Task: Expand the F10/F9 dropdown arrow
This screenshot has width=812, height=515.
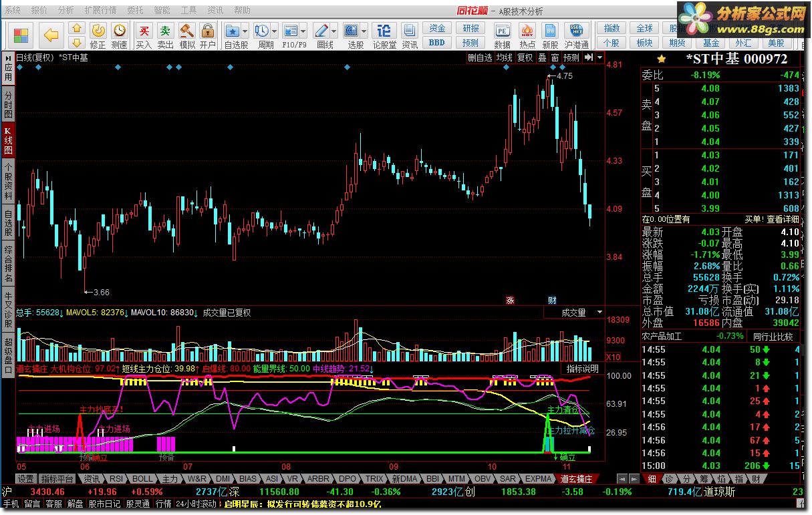Action: click(304, 31)
